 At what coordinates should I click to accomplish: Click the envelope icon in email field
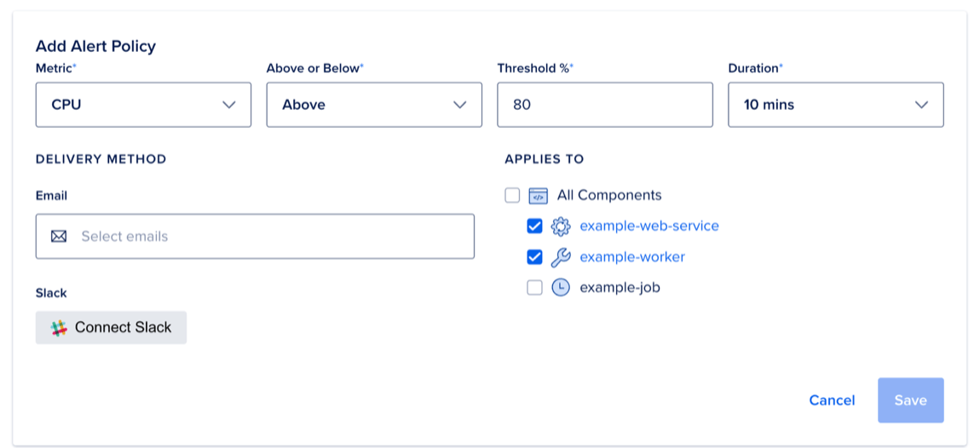tap(59, 236)
